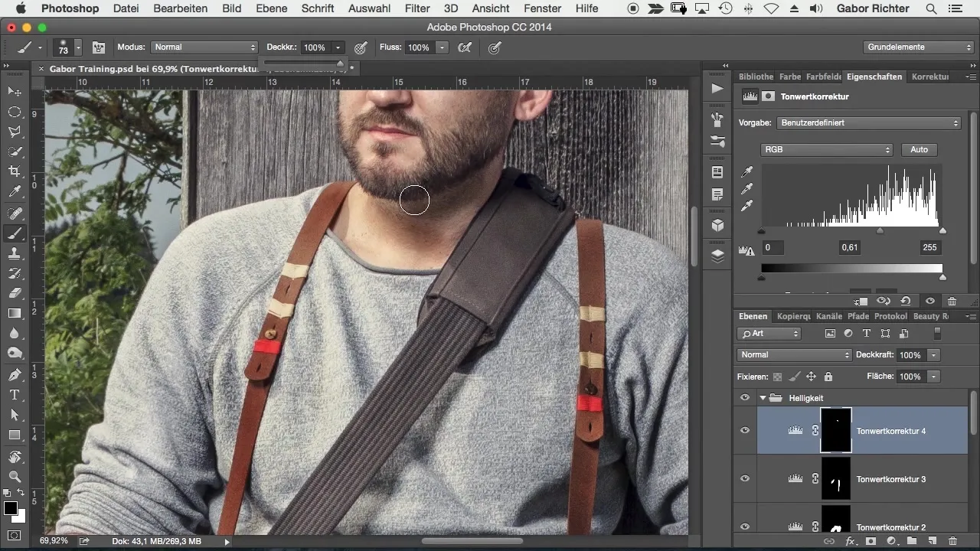Toggle lock transparent pixels
Image resolution: width=980 pixels, height=551 pixels.
pyautogui.click(x=778, y=377)
